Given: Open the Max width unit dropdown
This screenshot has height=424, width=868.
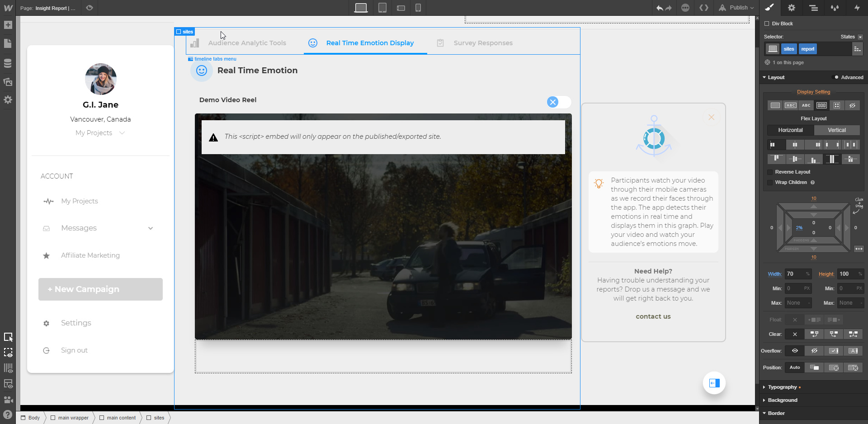Looking at the screenshot, I should (809, 303).
